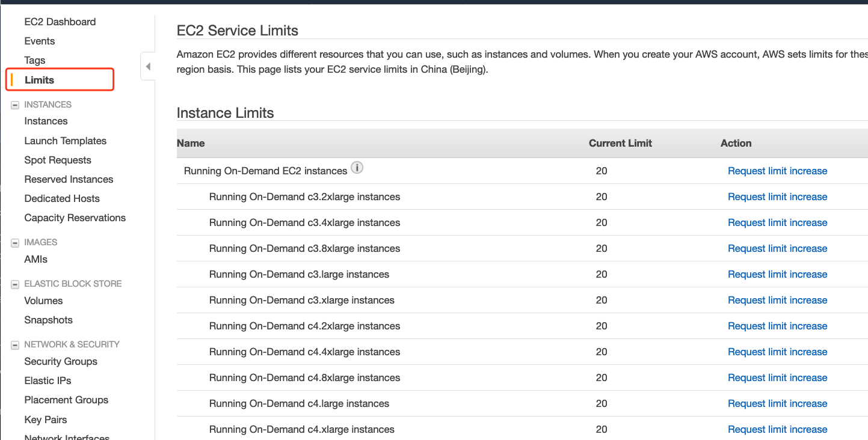
Task: Click the Current Limit column header
Action: (620, 143)
